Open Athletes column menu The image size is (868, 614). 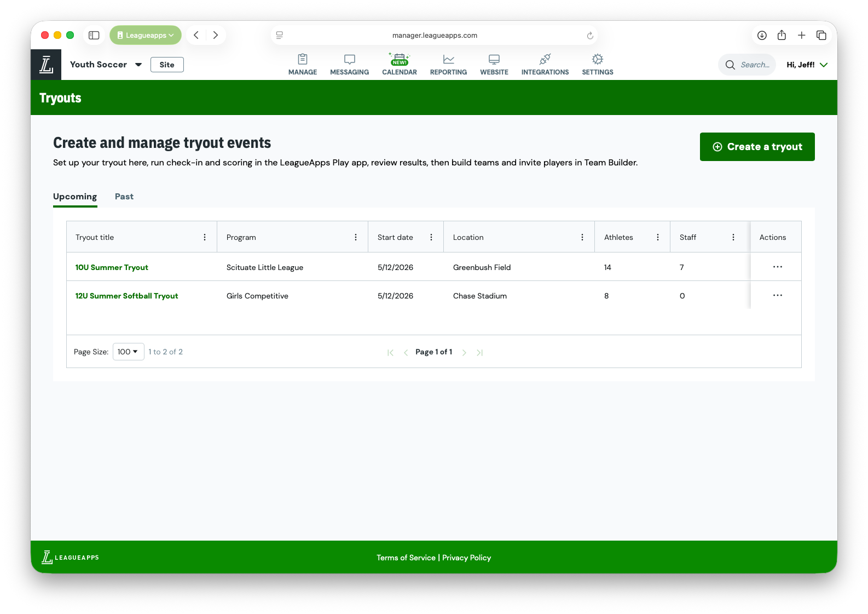pyautogui.click(x=658, y=237)
